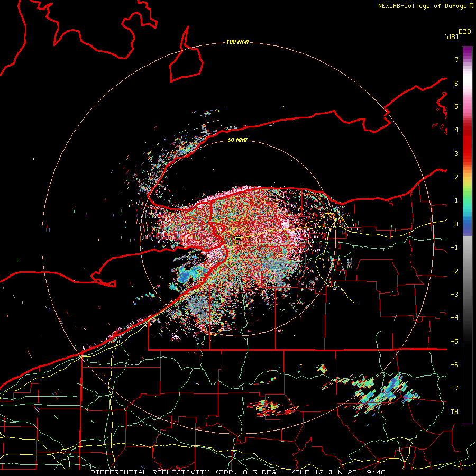Click the 2 value on the color scale
The width and height of the screenshot is (476, 476).
456,177
